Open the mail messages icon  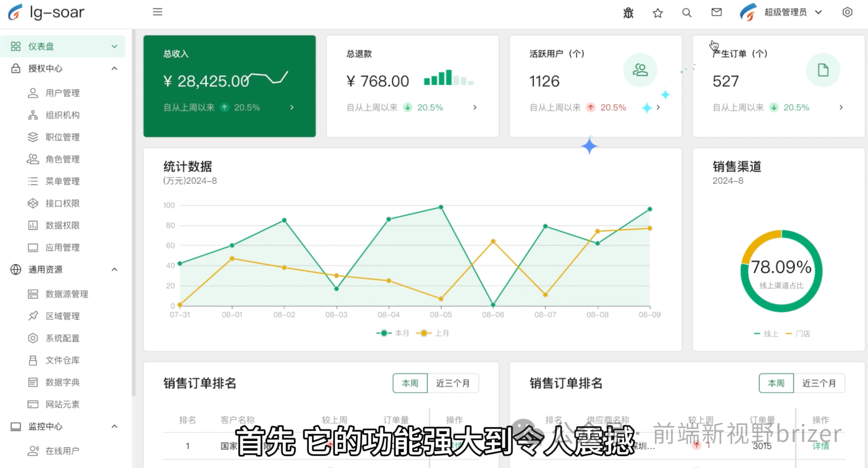click(716, 13)
